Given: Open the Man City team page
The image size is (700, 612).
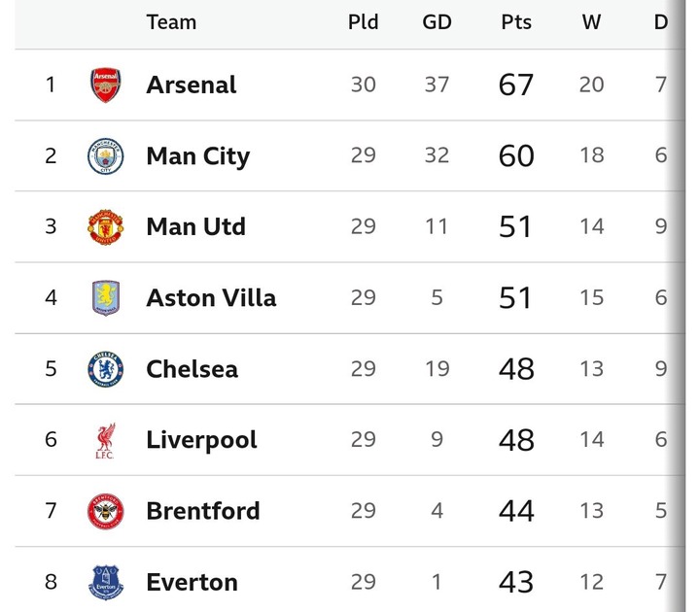Looking at the screenshot, I should tap(198, 155).
